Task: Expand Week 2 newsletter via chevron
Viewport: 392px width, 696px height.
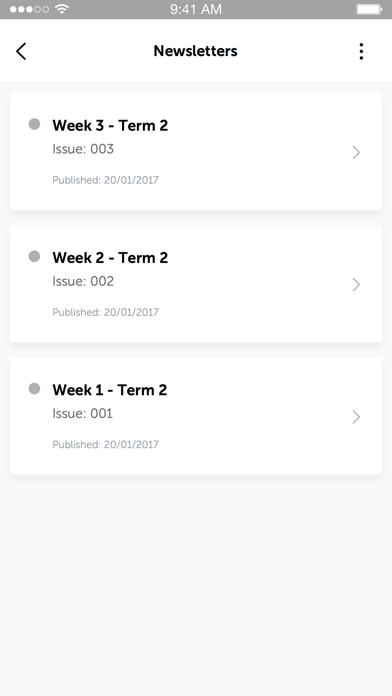Action: [356, 285]
